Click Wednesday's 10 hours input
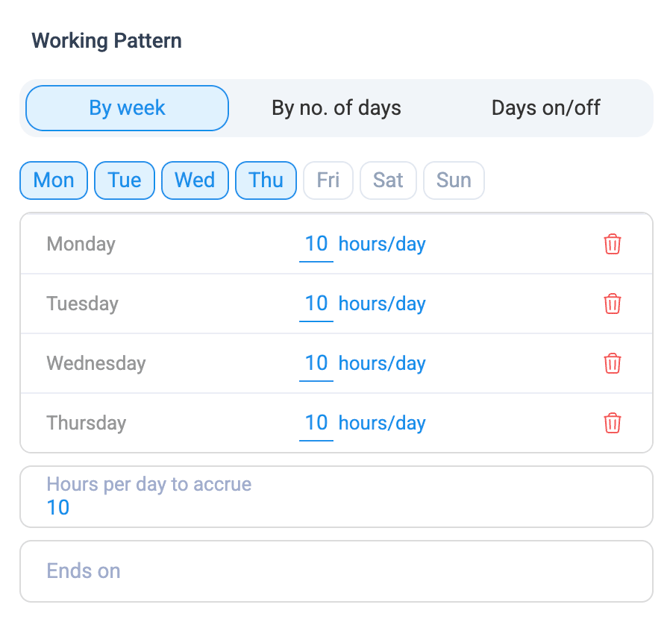670x622 pixels. point(316,364)
